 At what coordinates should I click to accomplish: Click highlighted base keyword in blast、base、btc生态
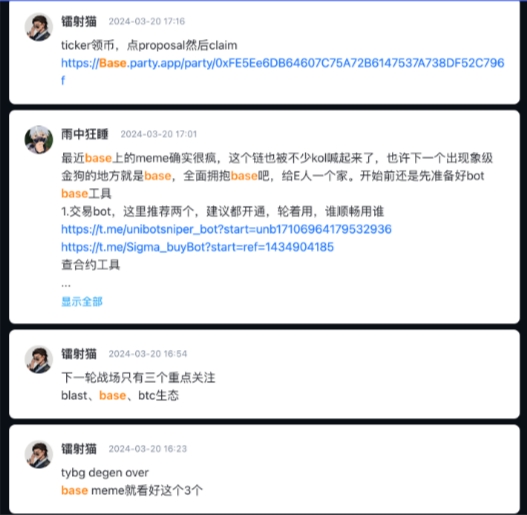click(113, 396)
